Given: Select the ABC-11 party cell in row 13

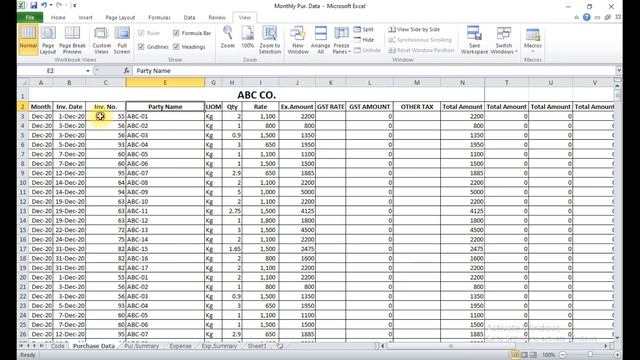Looking at the screenshot, I should 165,211.
